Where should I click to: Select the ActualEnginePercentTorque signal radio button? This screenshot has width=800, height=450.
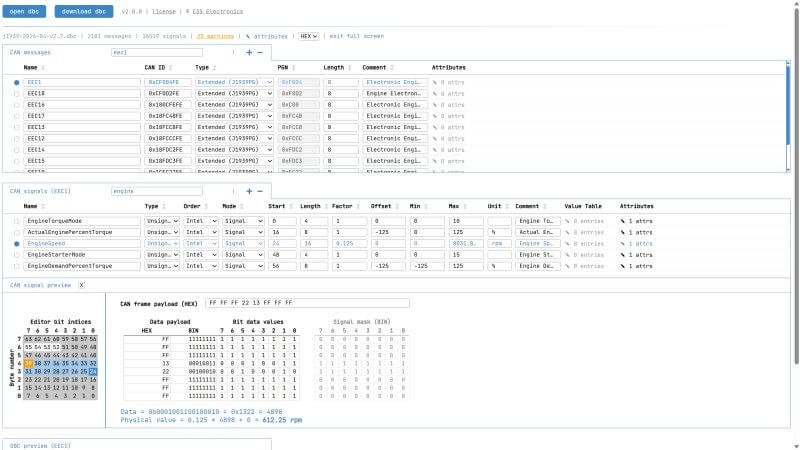(17, 232)
